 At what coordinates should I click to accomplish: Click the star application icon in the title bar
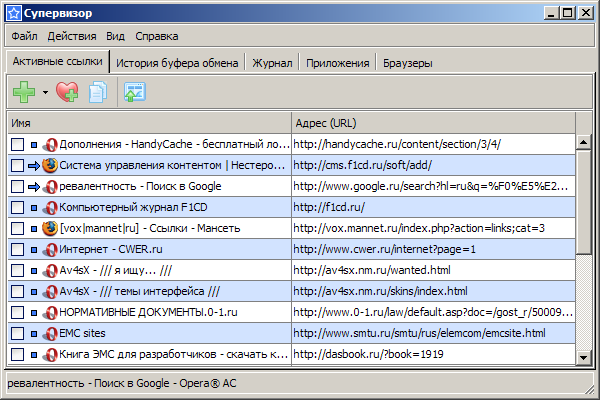click(x=13, y=13)
